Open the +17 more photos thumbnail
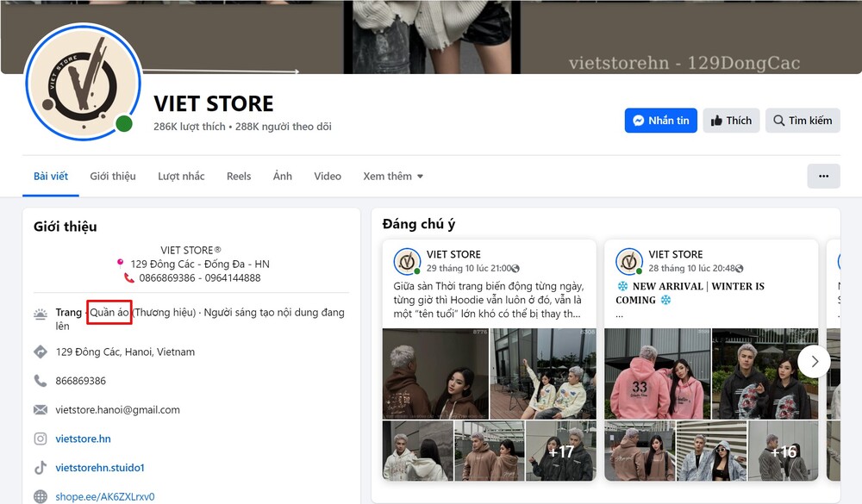 (x=561, y=451)
